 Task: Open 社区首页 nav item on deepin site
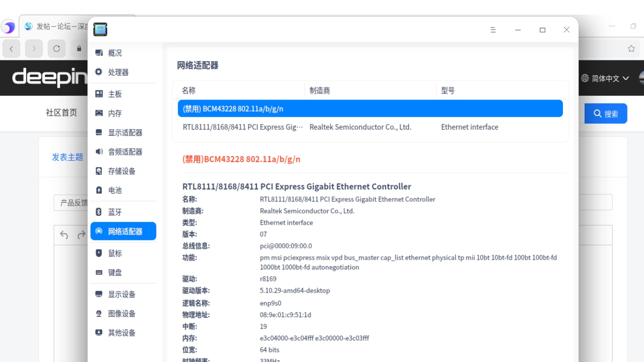61,113
